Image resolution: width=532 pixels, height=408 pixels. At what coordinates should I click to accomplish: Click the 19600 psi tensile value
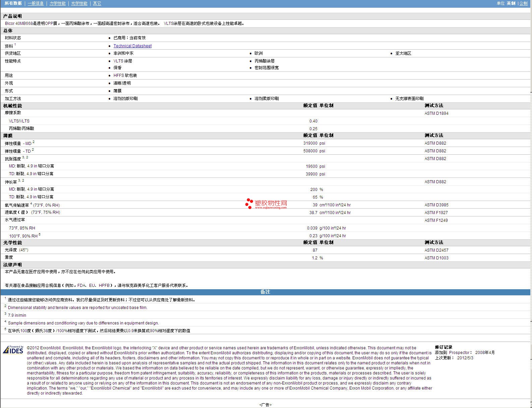click(315, 166)
